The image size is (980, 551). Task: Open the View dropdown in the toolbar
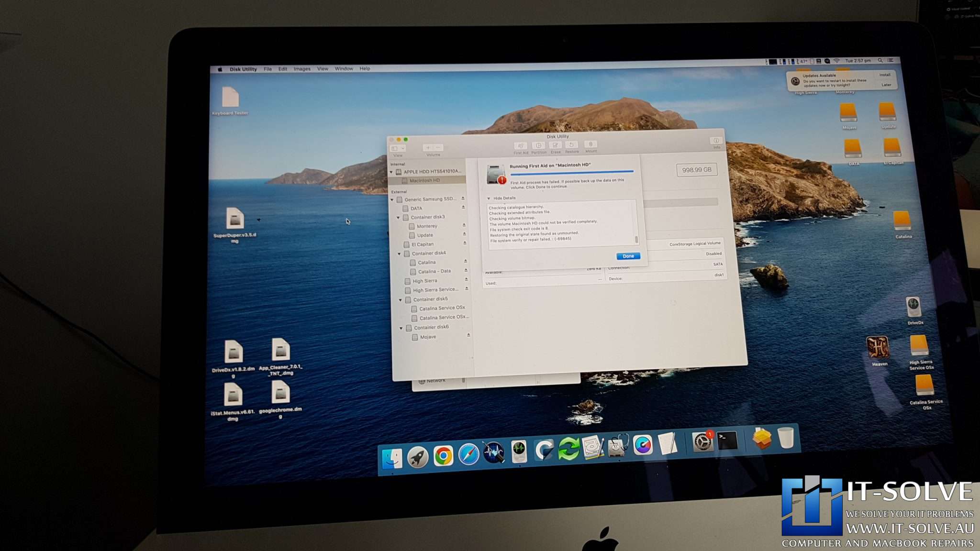pos(398,148)
